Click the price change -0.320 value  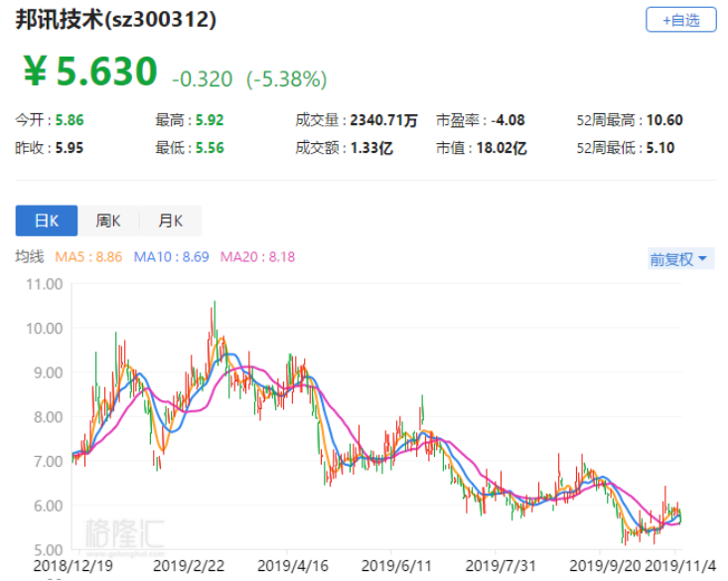[202, 78]
